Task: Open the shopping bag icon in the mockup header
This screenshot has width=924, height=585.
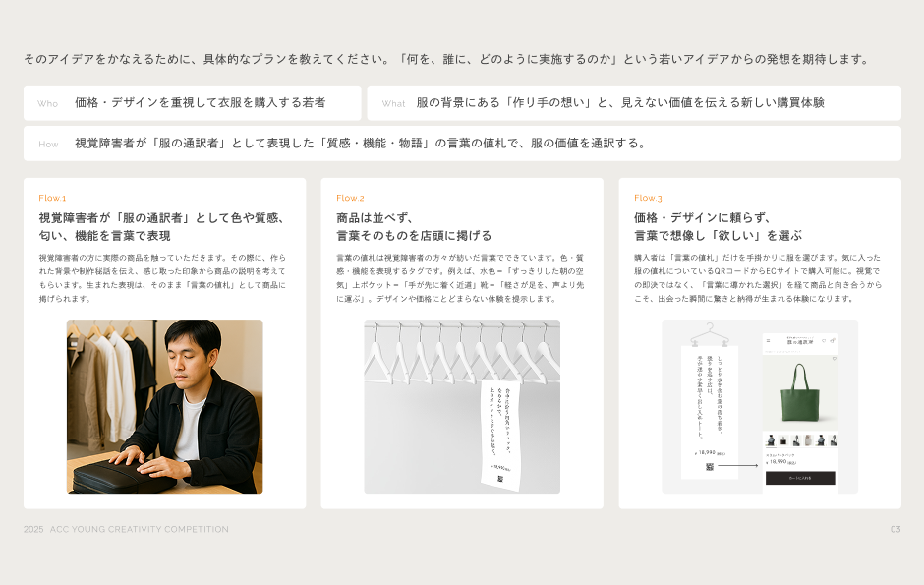Action: pos(833,340)
